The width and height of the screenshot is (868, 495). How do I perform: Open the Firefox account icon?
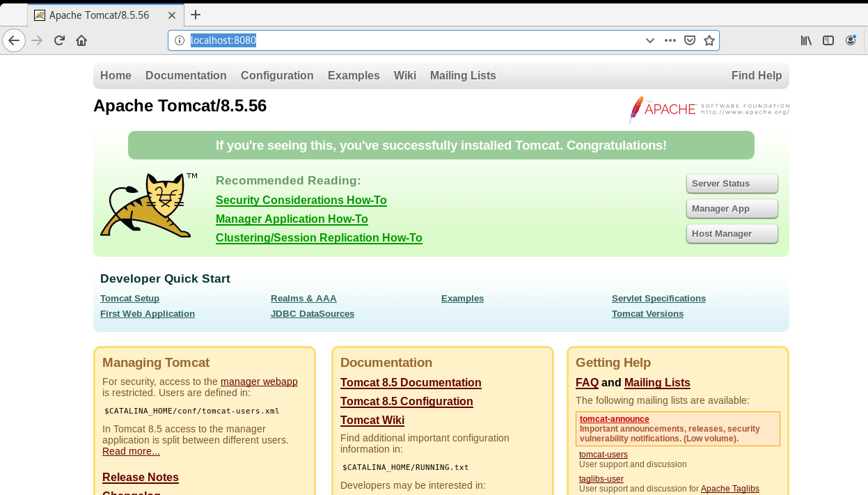pos(851,40)
